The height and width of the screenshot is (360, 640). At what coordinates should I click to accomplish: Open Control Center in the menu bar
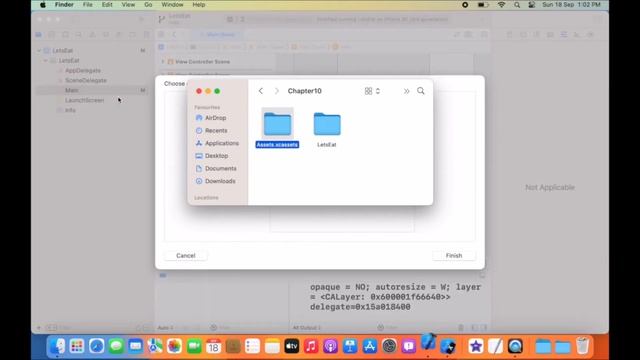pos(531,5)
